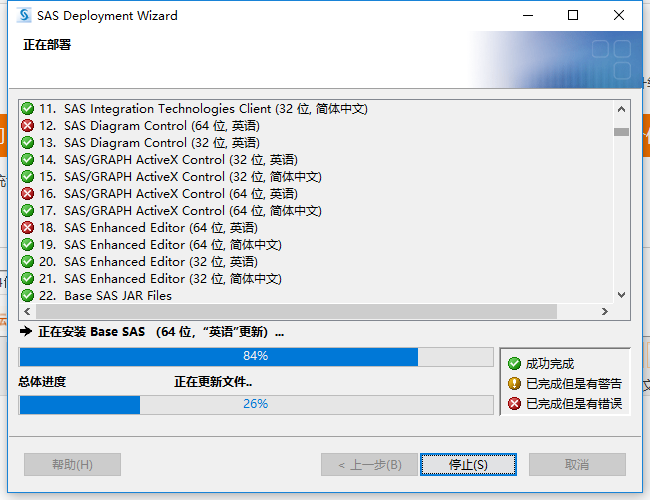Select row 22. Base SAS JAR Files
Image resolution: width=650 pixels, height=500 pixels.
coord(316,296)
